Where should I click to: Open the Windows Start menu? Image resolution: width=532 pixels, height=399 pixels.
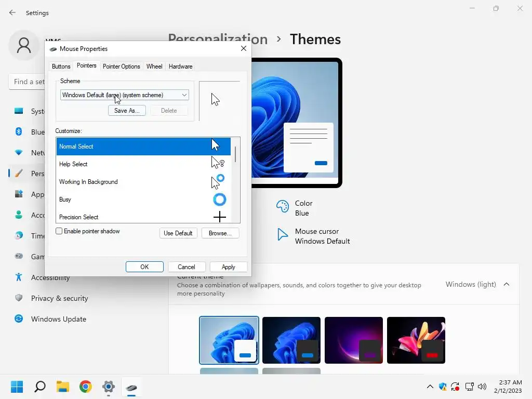point(17,387)
